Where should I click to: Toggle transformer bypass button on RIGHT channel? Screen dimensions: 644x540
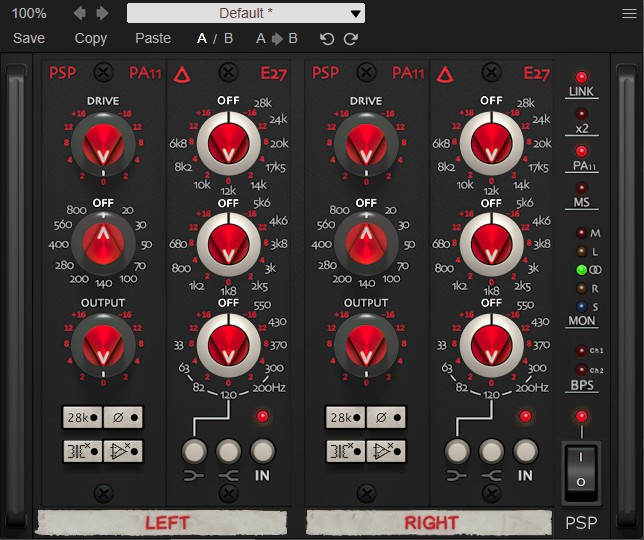point(345,451)
